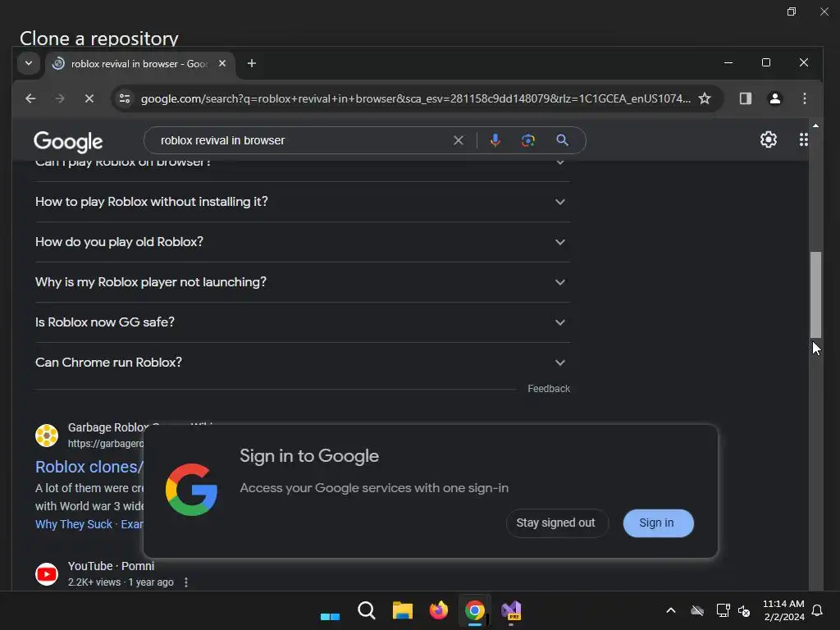Click the page vertical scrollbar thumb
Screen dimensions: 840x630
(x=815, y=294)
